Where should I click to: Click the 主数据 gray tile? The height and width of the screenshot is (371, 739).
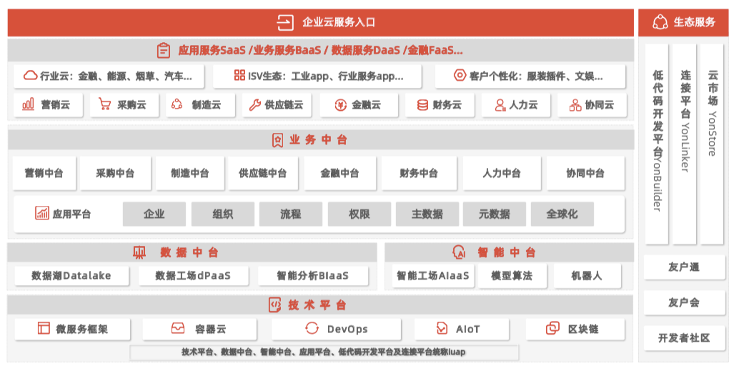pyautogui.click(x=427, y=214)
